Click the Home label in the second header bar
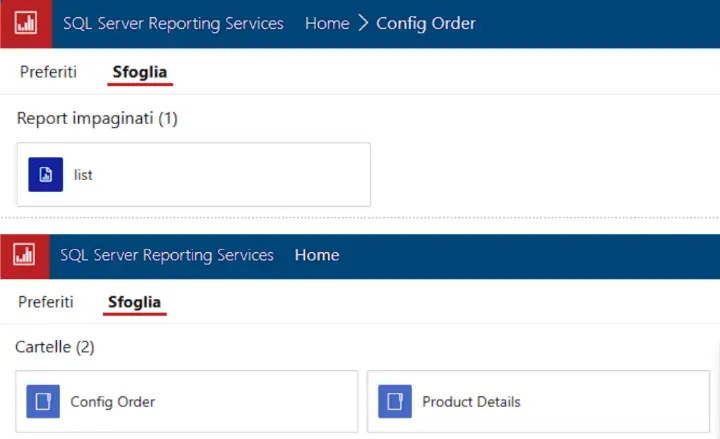 pyautogui.click(x=317, y=255)
